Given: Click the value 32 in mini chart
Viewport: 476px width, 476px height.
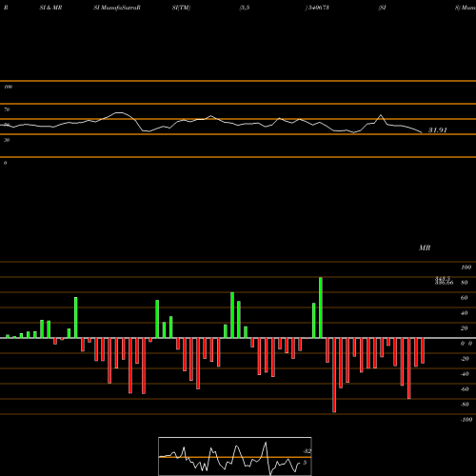Looking at the screenshot, I should (307, 451).
